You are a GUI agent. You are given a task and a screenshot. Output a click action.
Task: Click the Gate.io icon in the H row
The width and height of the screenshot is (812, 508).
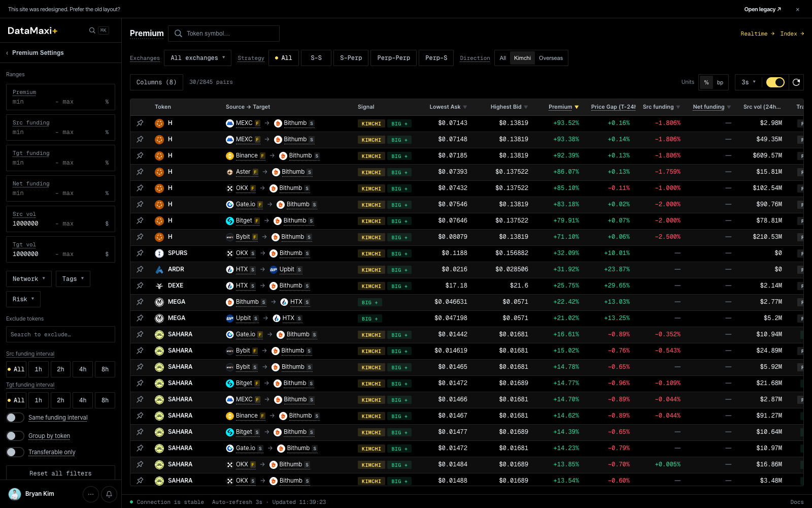230,204
